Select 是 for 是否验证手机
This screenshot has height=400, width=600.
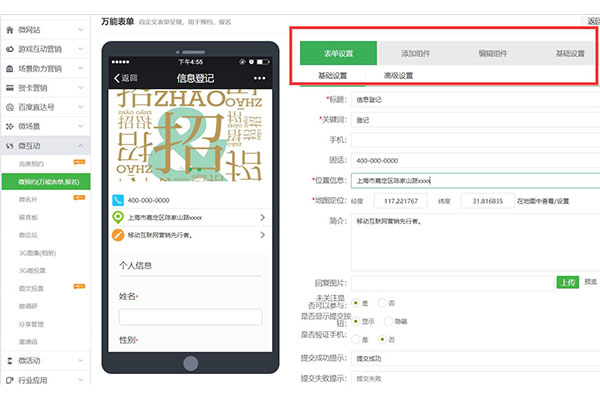(355, 339)
